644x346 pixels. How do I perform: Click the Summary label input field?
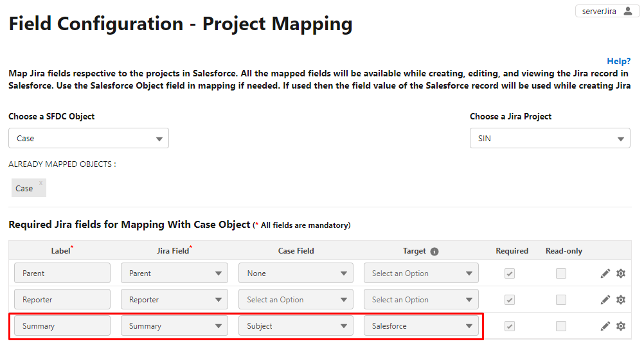62,326
